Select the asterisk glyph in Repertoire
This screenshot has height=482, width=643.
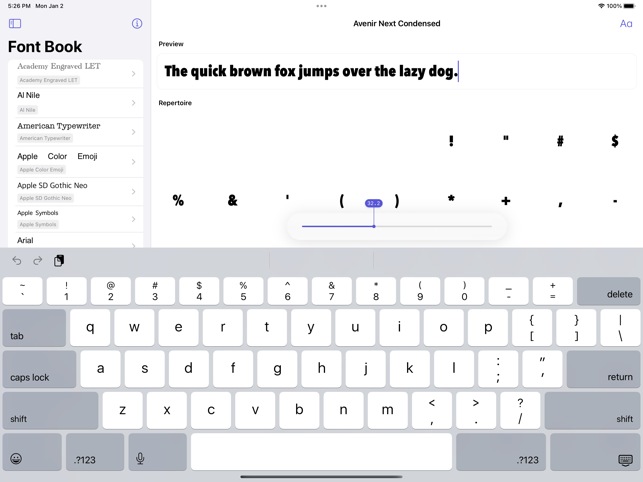[451, 199]
